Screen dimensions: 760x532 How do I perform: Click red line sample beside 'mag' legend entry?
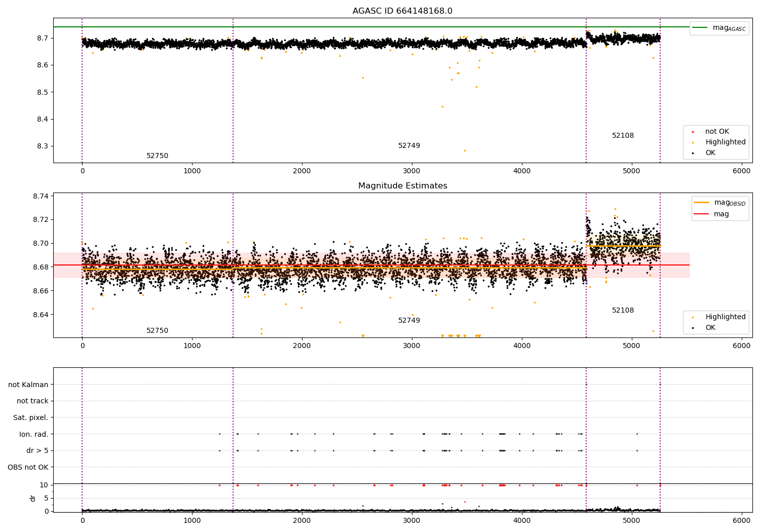(702, 214)
